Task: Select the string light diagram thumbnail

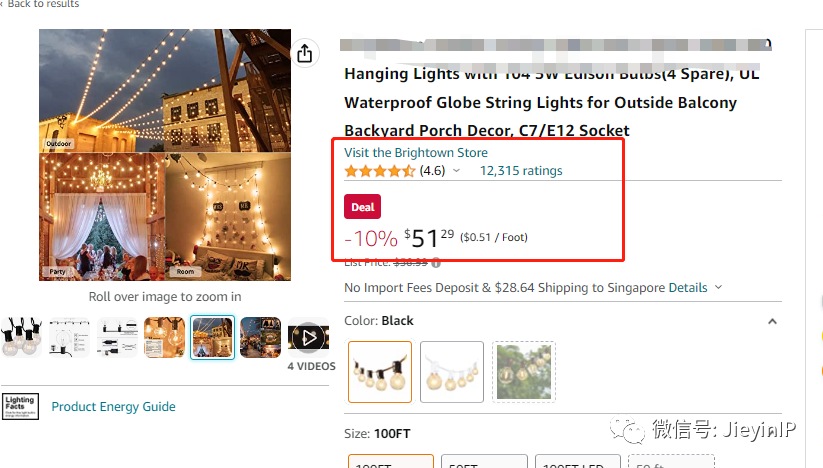Action: point(69,338)
